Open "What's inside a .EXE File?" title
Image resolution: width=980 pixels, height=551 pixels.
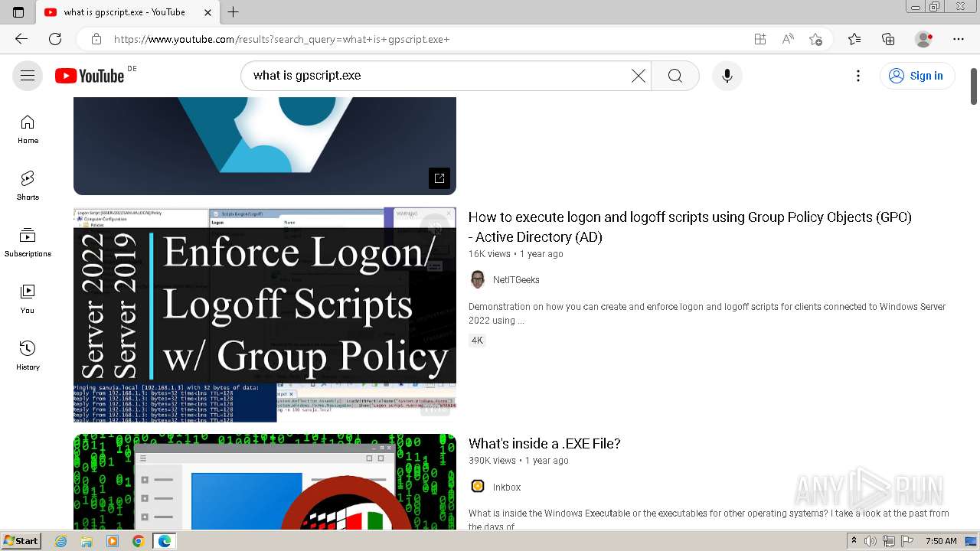(544, 444)
